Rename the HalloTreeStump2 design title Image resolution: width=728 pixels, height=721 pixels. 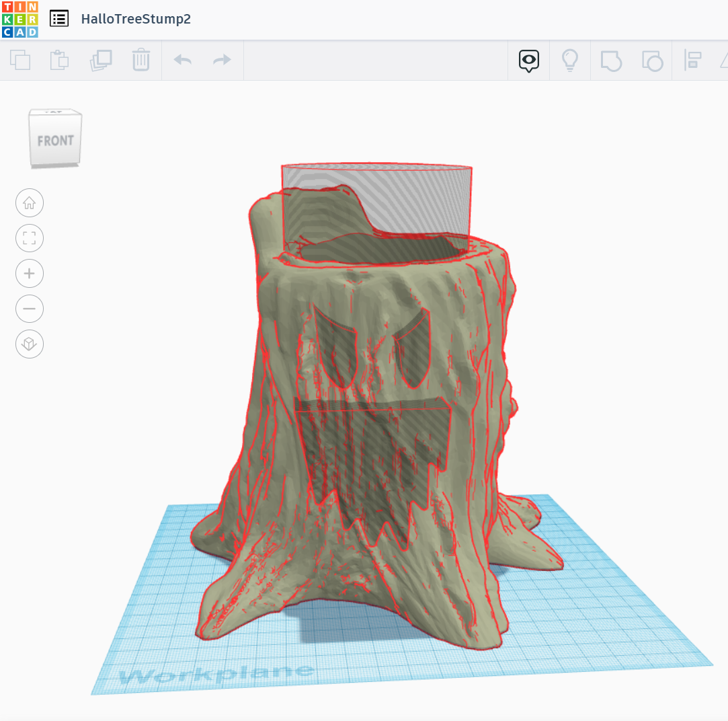136,19
